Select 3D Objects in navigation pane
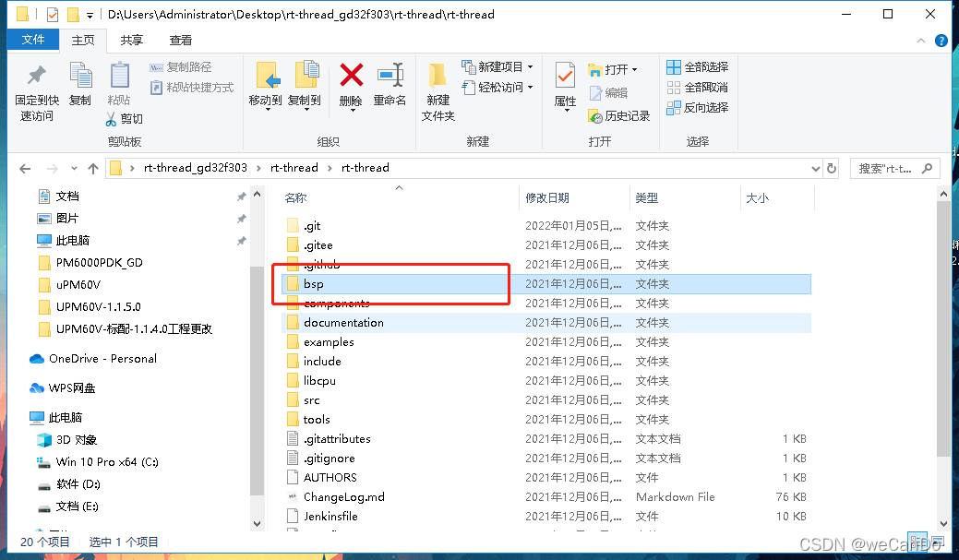 click(66, 439)
